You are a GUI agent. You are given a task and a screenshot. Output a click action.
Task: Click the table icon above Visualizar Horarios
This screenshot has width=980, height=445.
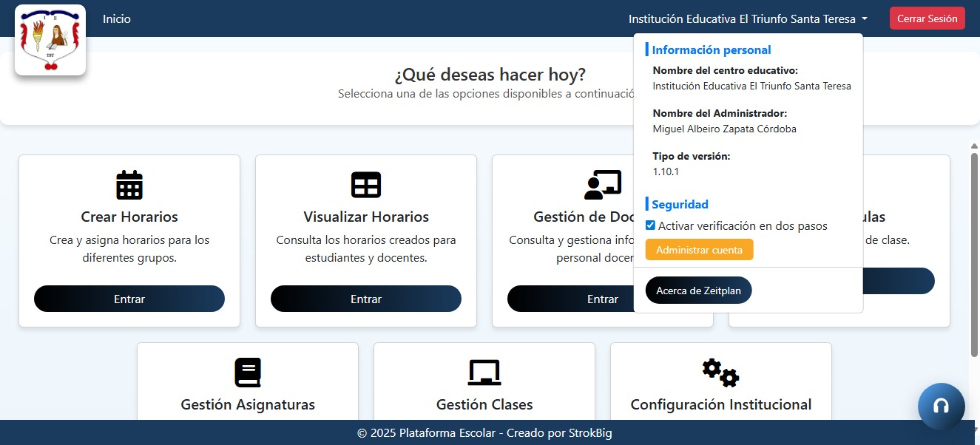tap(365, 184)
